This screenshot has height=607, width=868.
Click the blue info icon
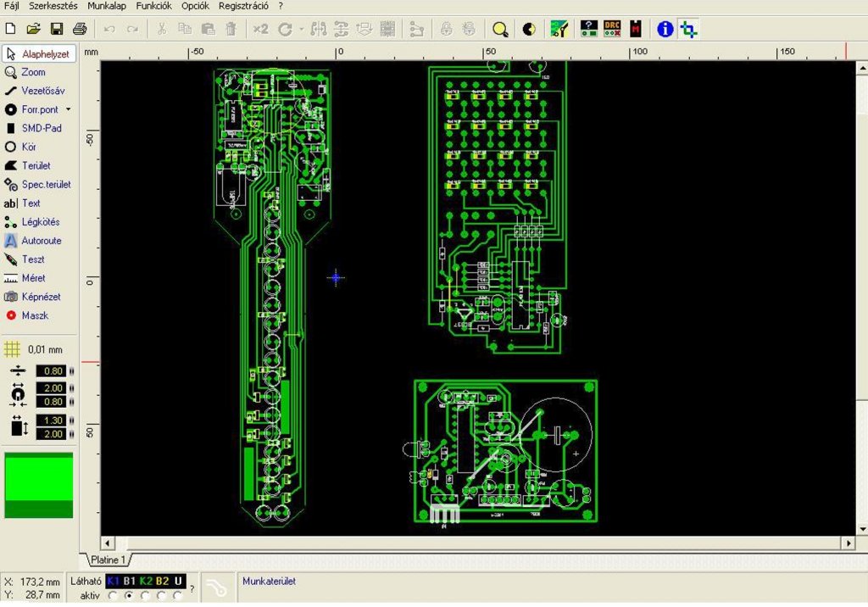pyautogui.click(x=665, y=29)
